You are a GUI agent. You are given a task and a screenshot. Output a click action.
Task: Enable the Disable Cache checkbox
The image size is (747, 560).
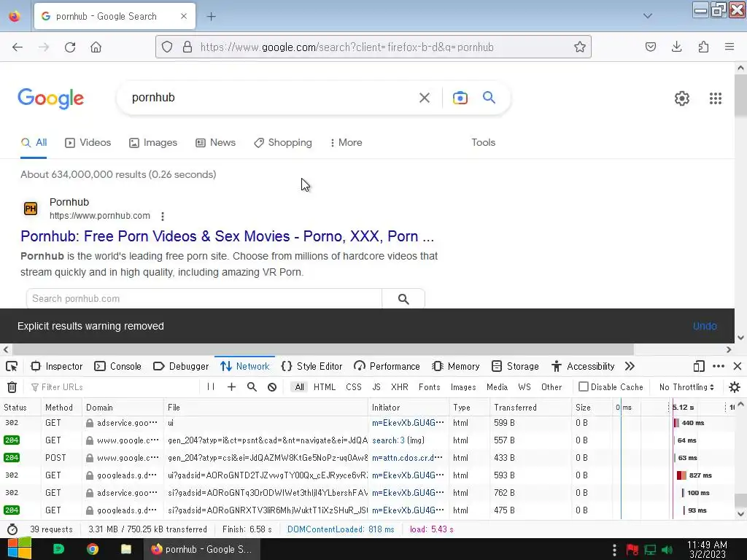coord(584,386)
